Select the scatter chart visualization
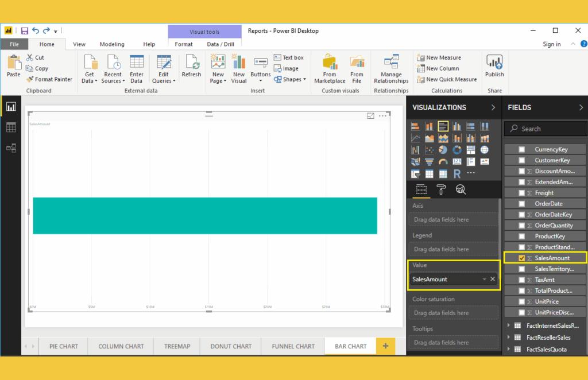This screenshot has height=380, width=588. coord(429,150)
